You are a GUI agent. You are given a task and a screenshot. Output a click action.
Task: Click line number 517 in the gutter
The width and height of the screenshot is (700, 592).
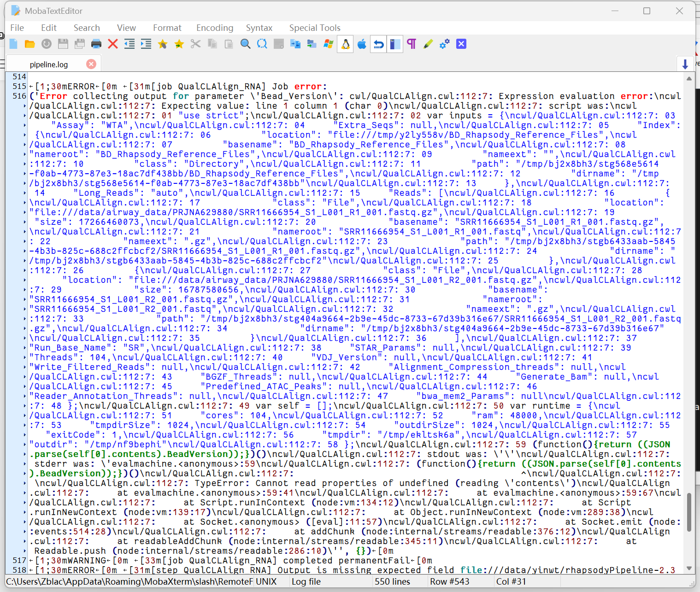pos(19,560)
